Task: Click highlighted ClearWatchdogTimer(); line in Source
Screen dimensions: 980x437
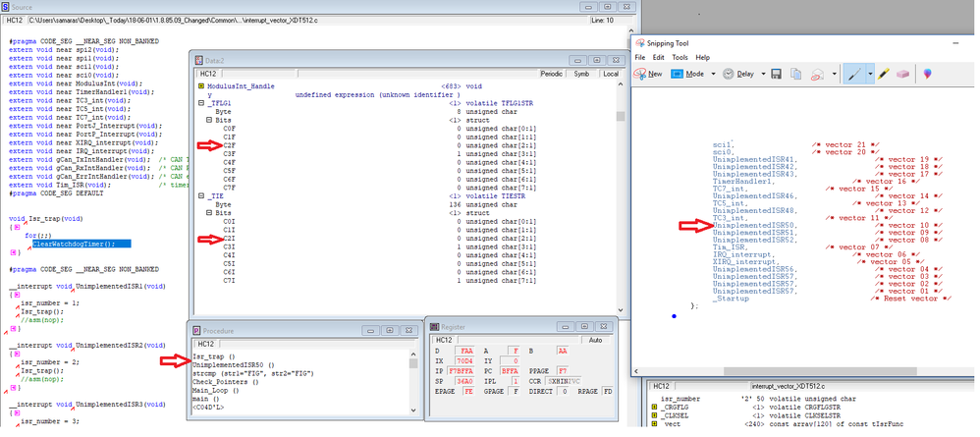Action: [x=82, y=244]
